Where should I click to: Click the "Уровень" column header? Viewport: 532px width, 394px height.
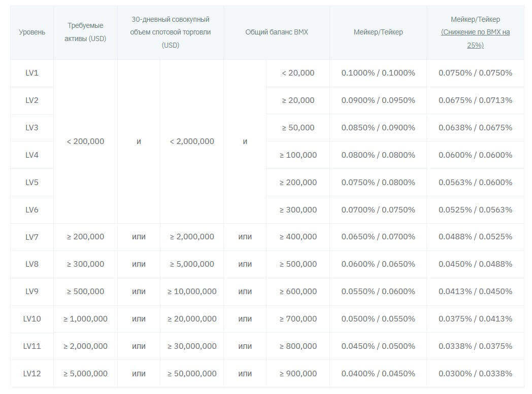32,32
